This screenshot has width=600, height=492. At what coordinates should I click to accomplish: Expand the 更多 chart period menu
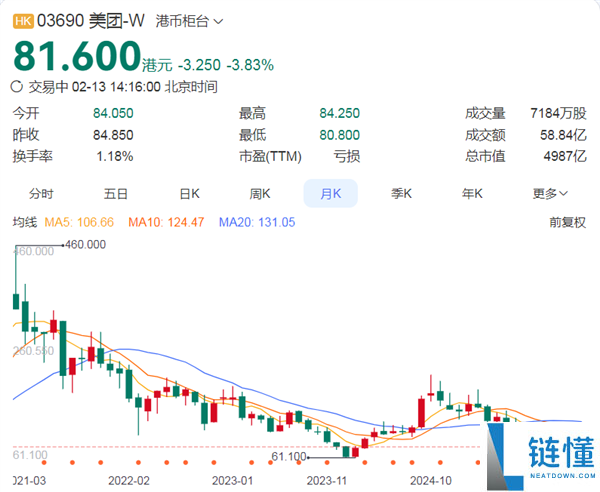[550, 194]
